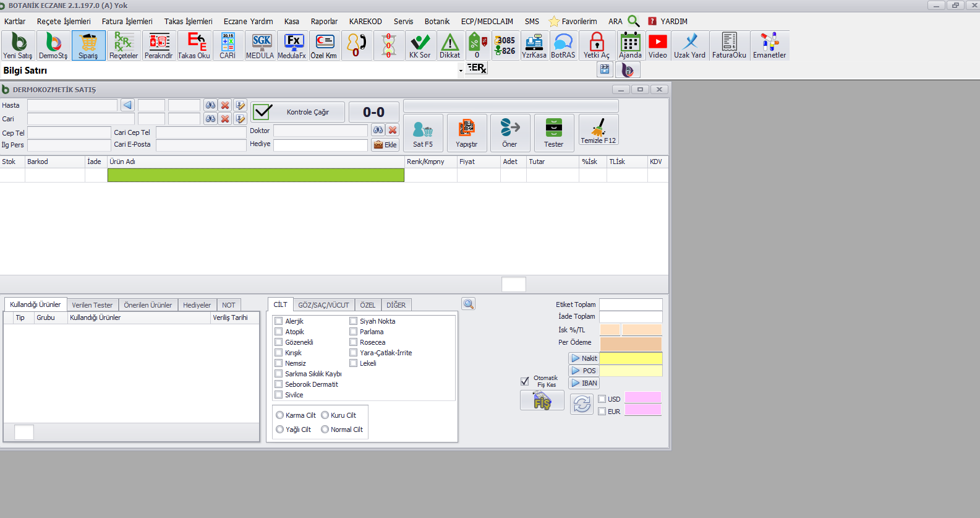Image resolution: width=980 pixels, height=518 pixels.
Task: Switch to the GÖZ/SAÇ/VÜCUT tab
Action: (323, 305)
